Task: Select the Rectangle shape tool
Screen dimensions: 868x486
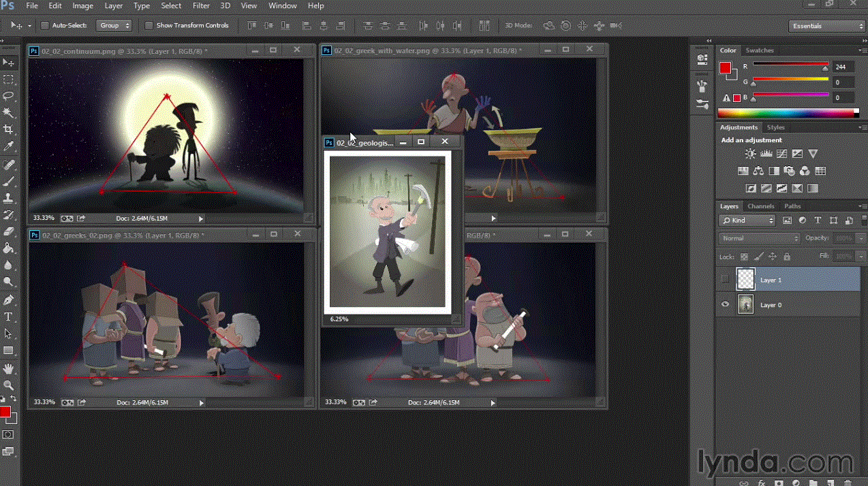Action: [x=9, y=351]
